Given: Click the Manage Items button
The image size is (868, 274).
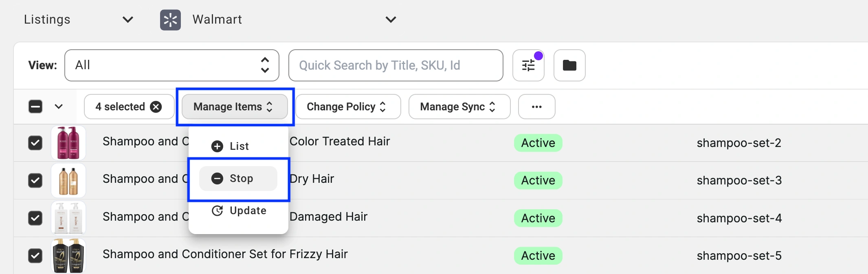Looking at the screenshot, I should tap(234, 107).
